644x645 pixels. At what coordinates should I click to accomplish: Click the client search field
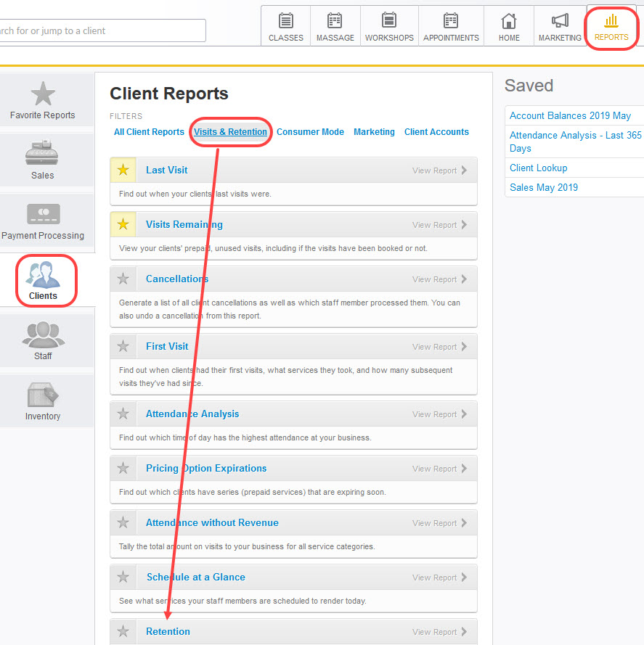tap(102, 31)
